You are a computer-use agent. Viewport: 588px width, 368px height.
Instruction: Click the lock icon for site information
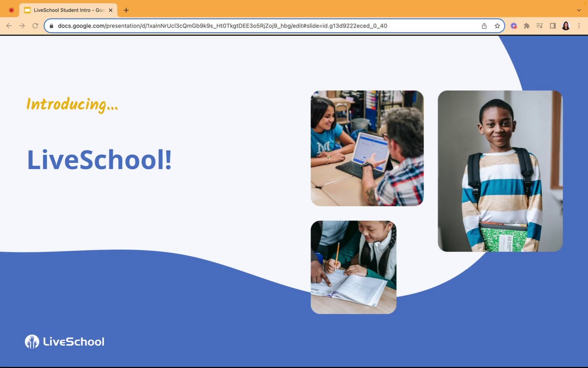tap(51, 26)
